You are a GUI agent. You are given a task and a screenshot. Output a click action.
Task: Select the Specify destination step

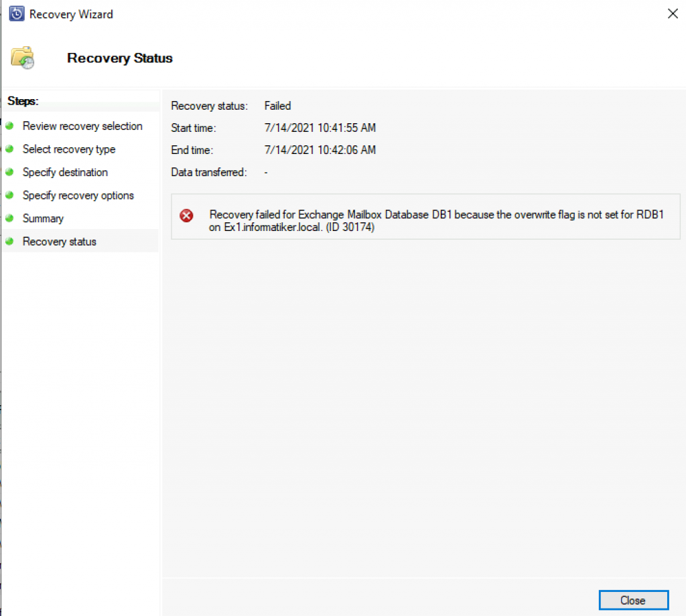tap(65, 173)
